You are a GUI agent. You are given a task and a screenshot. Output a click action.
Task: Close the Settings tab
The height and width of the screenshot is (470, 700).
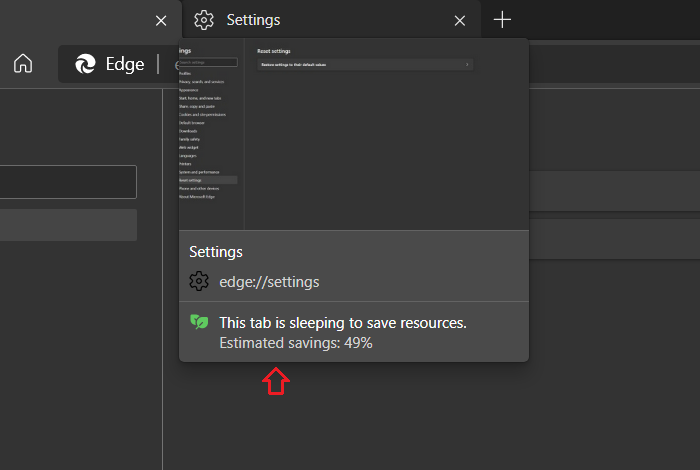click(460, 20)
